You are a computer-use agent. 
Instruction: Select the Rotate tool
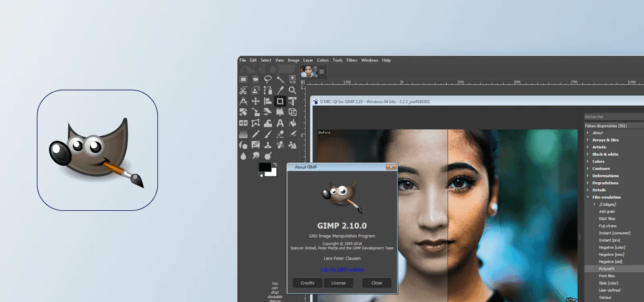[244, 112]
